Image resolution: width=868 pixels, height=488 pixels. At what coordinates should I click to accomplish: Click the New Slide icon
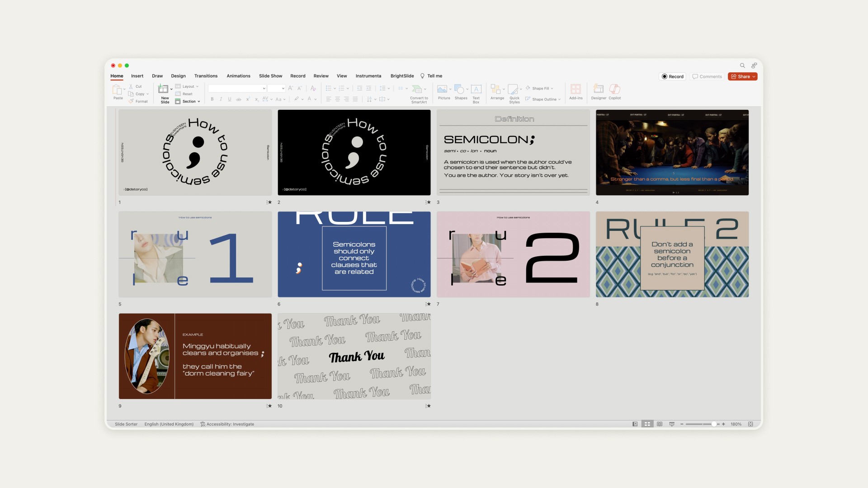pyautogui.click(x=163, y=89)
